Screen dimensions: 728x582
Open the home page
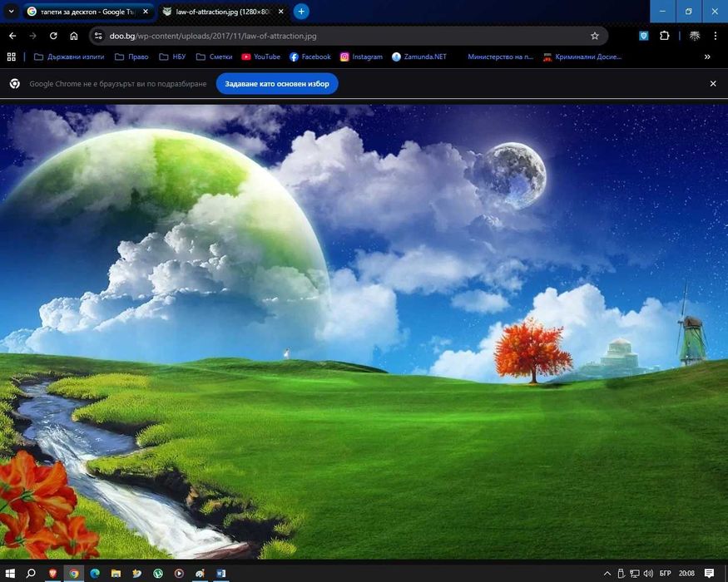[74, 36]
